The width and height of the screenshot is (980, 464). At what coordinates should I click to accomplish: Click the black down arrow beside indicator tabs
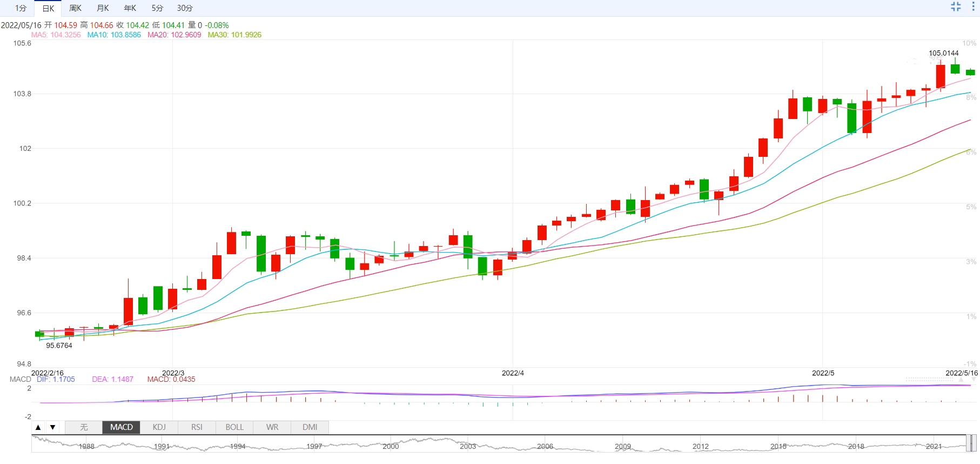click(52, 427)
